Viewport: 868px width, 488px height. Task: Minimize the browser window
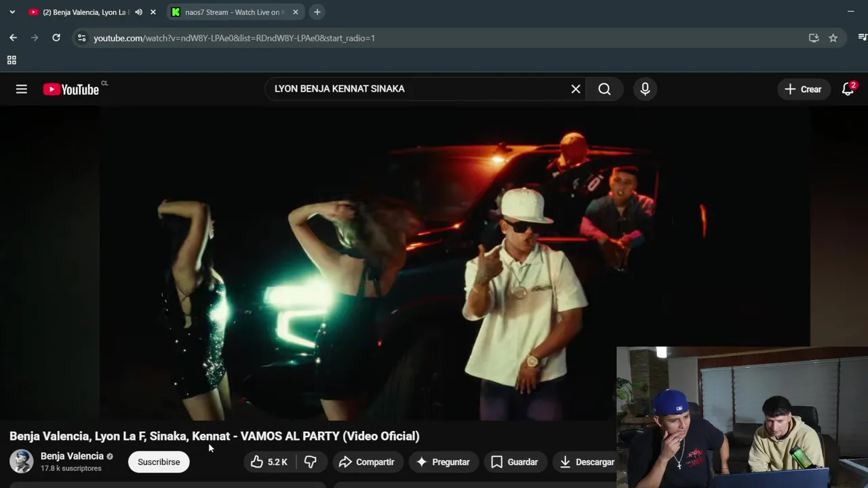point(850,12)
